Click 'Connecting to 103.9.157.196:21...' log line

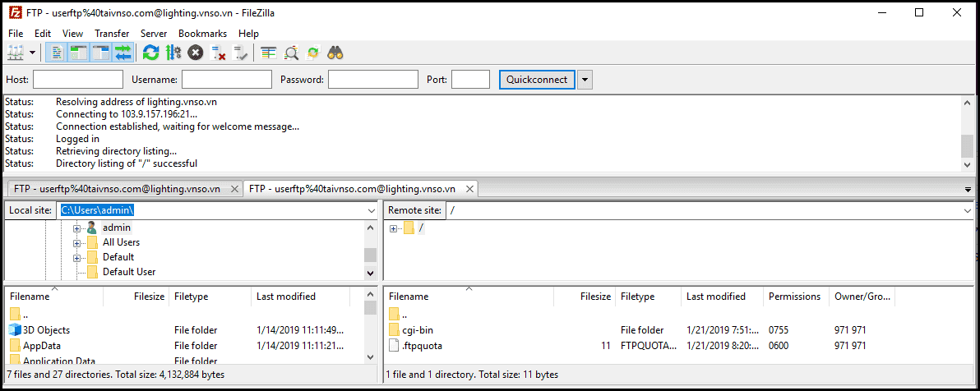pos(127,114)
